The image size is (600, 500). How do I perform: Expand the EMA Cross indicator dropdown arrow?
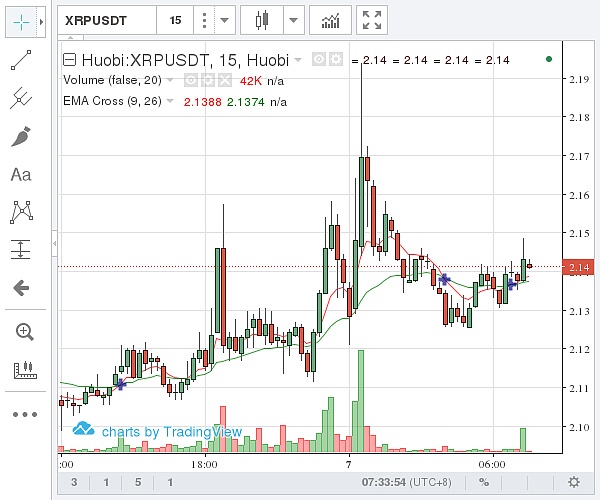170,101
